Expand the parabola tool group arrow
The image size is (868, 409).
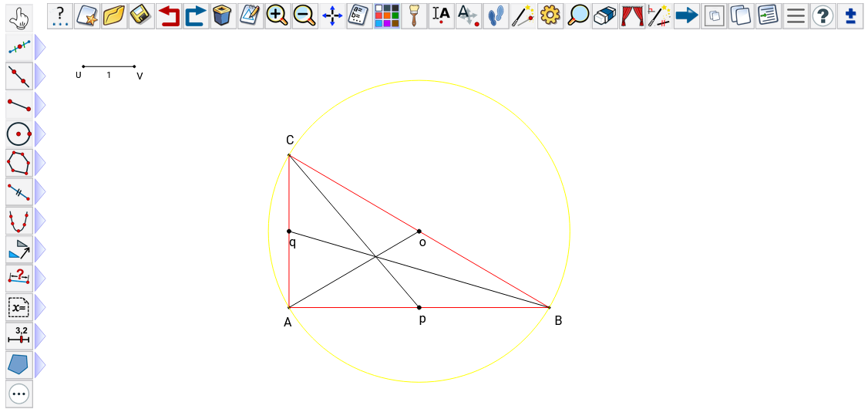point(39,220)
